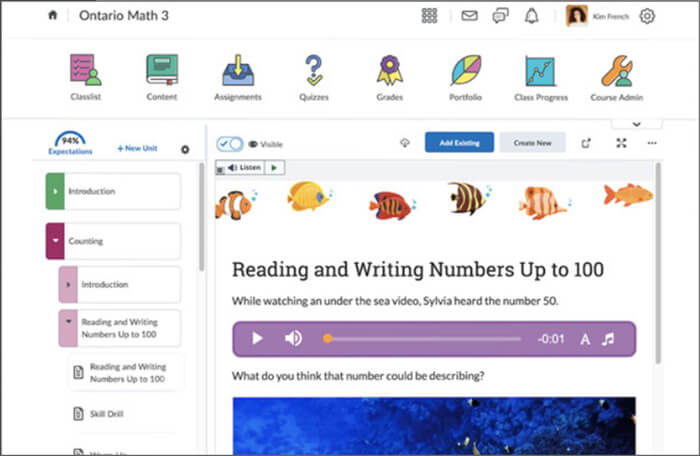Open the Assignments inbox icon
The image size is (700, 456).
(238, 70)
